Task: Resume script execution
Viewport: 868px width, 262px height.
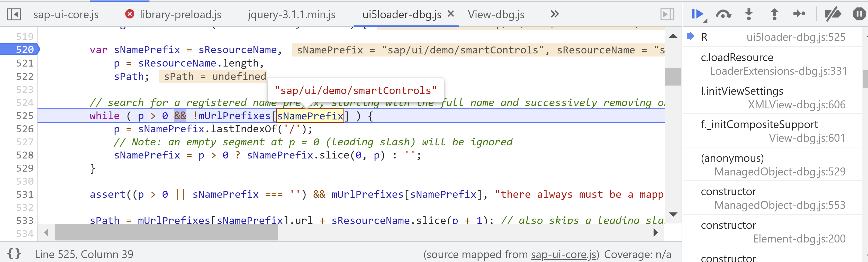Action: (x=698, y=14)
